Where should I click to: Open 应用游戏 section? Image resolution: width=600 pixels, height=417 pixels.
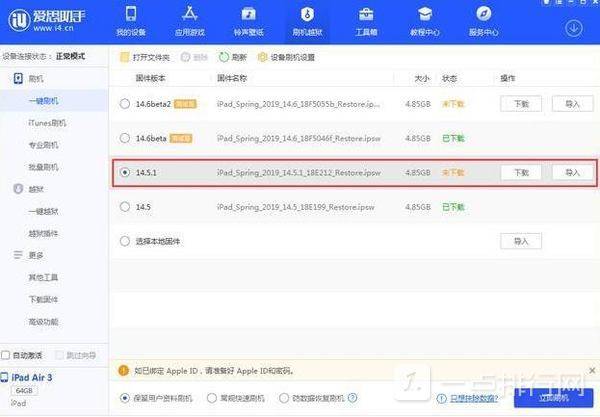[190, 21]
